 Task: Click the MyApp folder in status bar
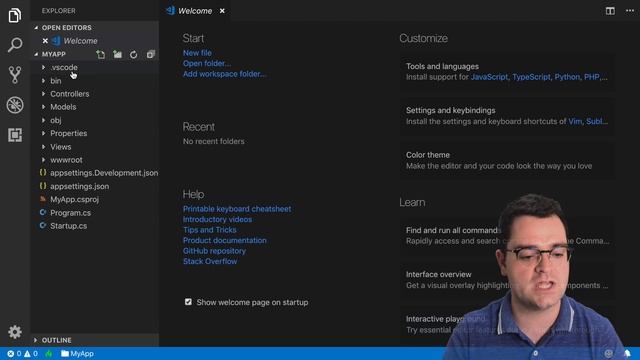point(77,353)
